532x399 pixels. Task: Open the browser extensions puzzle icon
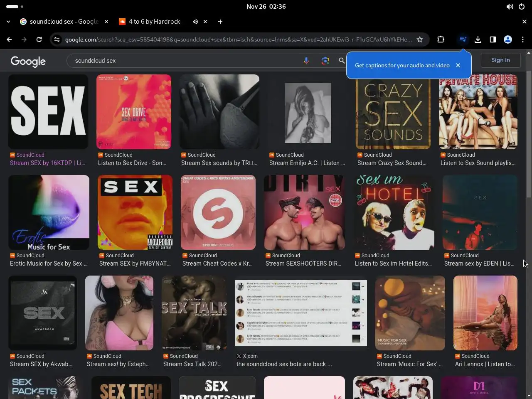tap(441, 39)
